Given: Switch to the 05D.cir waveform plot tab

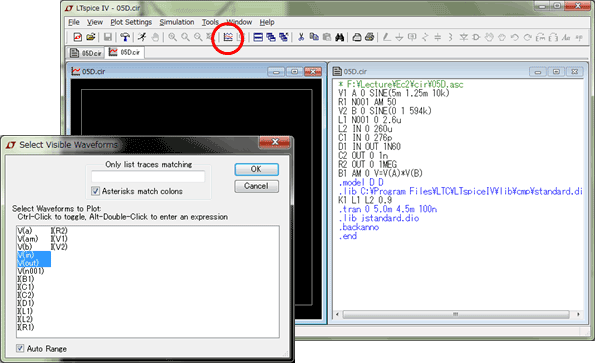Looking at the screenshot, I should click(125, 52).
